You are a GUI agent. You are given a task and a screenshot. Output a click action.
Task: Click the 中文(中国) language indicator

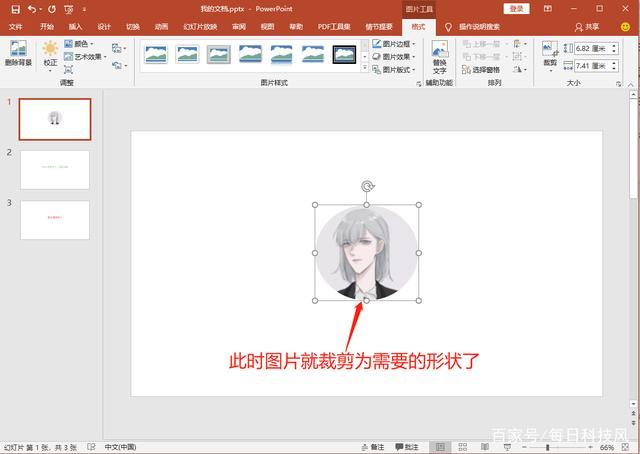pyautogui.click(x=120, y=447)
